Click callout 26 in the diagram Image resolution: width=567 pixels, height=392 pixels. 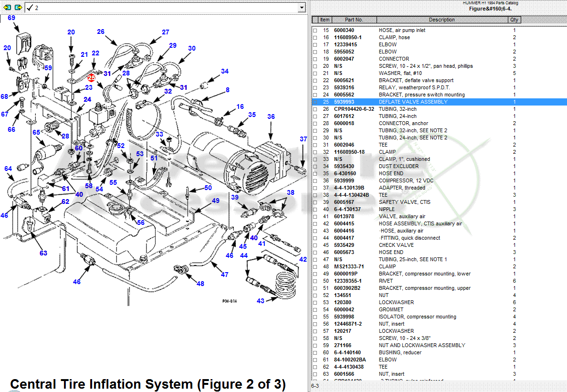coord(101,32)
